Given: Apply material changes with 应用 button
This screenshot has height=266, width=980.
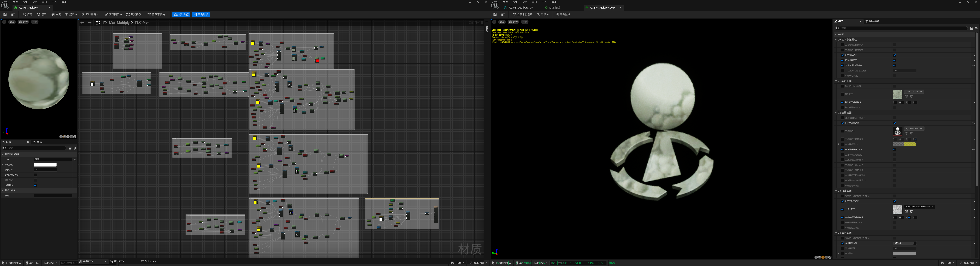Looking at the screenshot, I should coord(27,14).
